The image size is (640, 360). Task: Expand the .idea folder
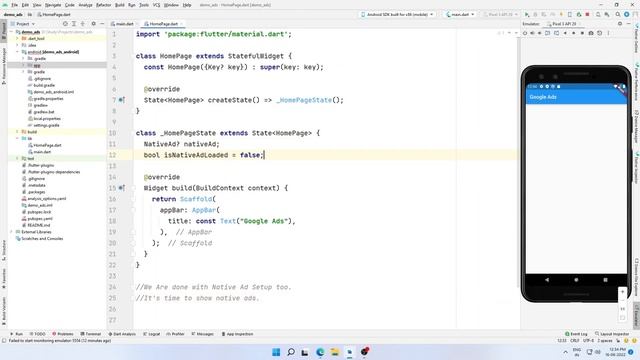coord(17,45)
